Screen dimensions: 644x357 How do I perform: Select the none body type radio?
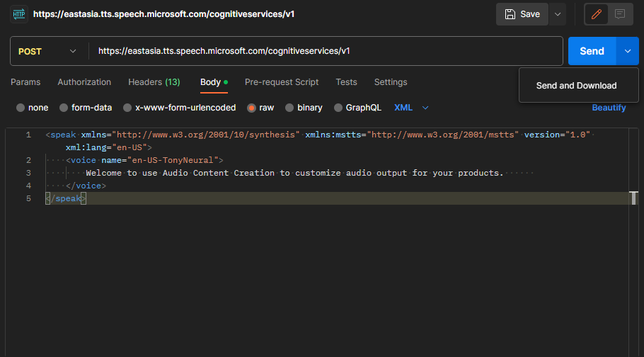pos(21,108)
